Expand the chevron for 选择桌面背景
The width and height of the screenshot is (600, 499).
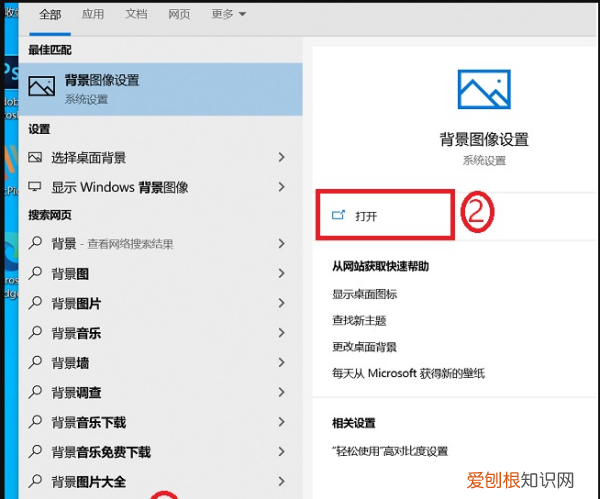282,157
